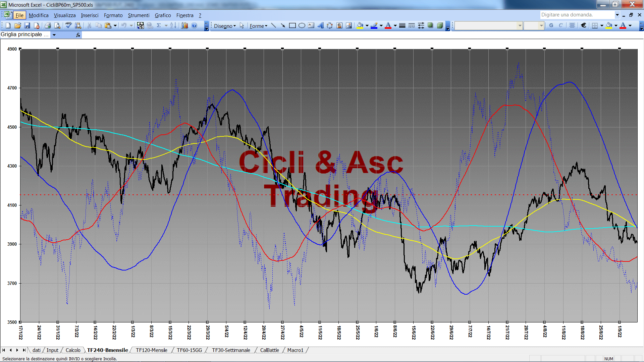This screenshot has width=644, height=362.
Task: Click the Arrow Style icon
Action: (421, 25)
